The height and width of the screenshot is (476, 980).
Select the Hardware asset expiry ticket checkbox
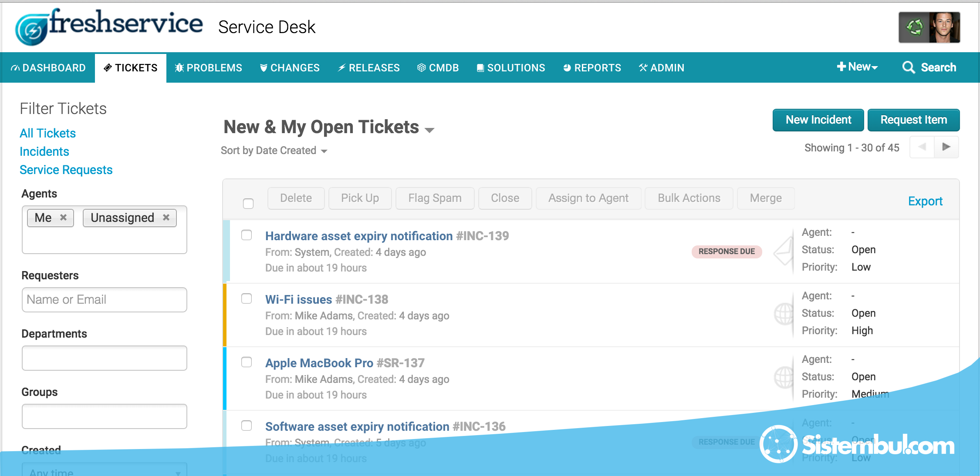[x=247, y=235]
